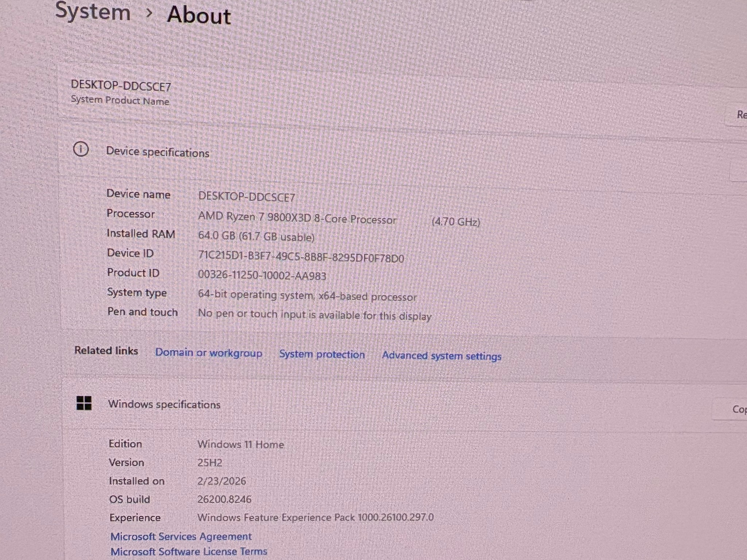Open the System protection link
The width and height of the screenshot is (747, 560).
322,354
